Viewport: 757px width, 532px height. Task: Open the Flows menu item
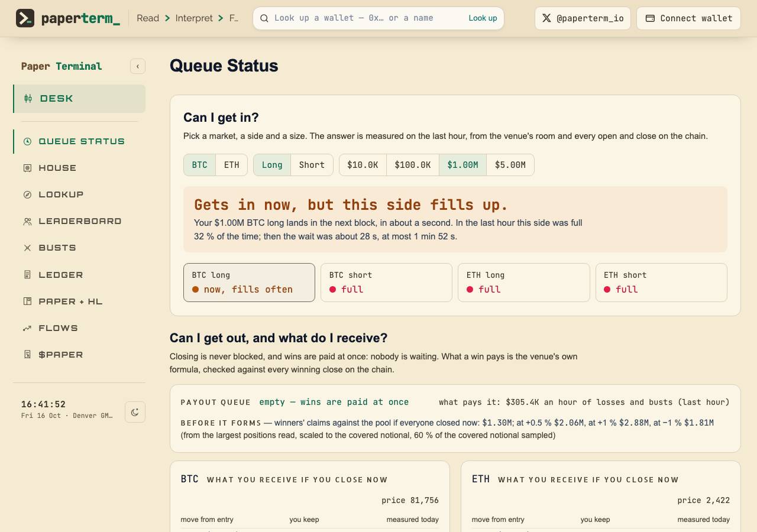tap(79, 328)
